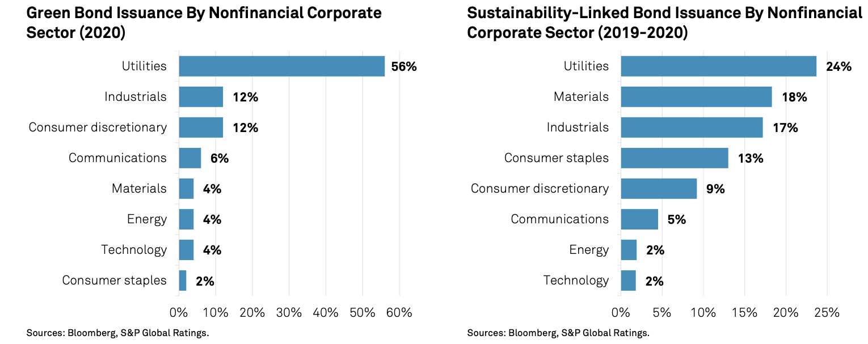Select the Consumer discretionary 12% bar
This screenshot has width=868, height=344.
pyautogui.click(x=201, y=128)
